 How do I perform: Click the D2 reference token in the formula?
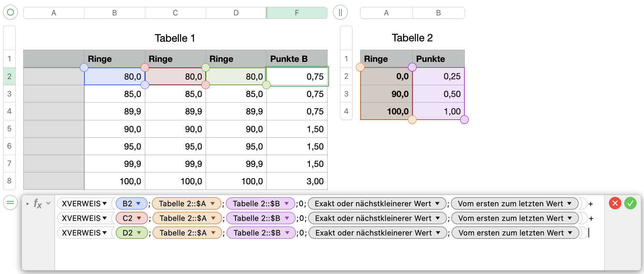click(x=127, y=233)
